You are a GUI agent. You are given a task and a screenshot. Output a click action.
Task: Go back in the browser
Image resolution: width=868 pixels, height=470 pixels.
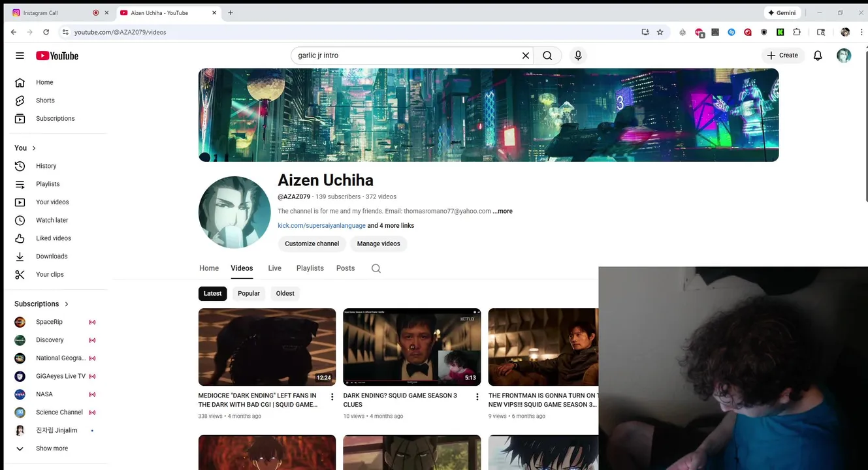pos(14,32)
